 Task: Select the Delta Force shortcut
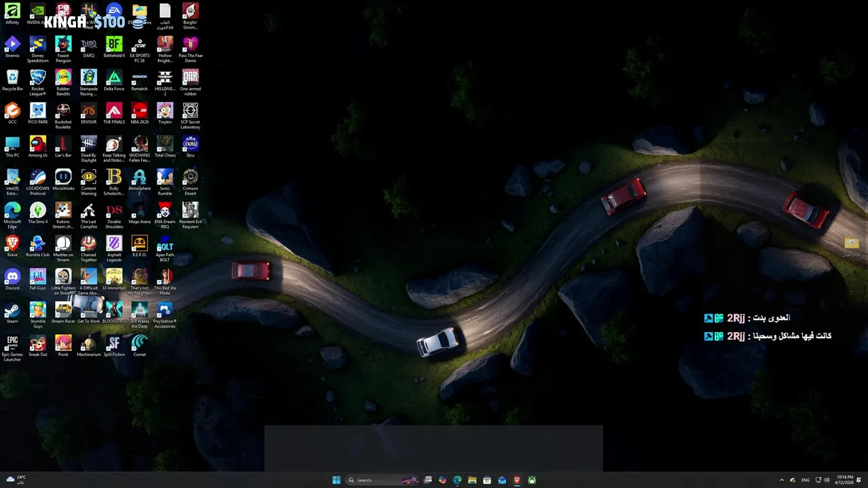pyautogui.click(x=114, y=80)
